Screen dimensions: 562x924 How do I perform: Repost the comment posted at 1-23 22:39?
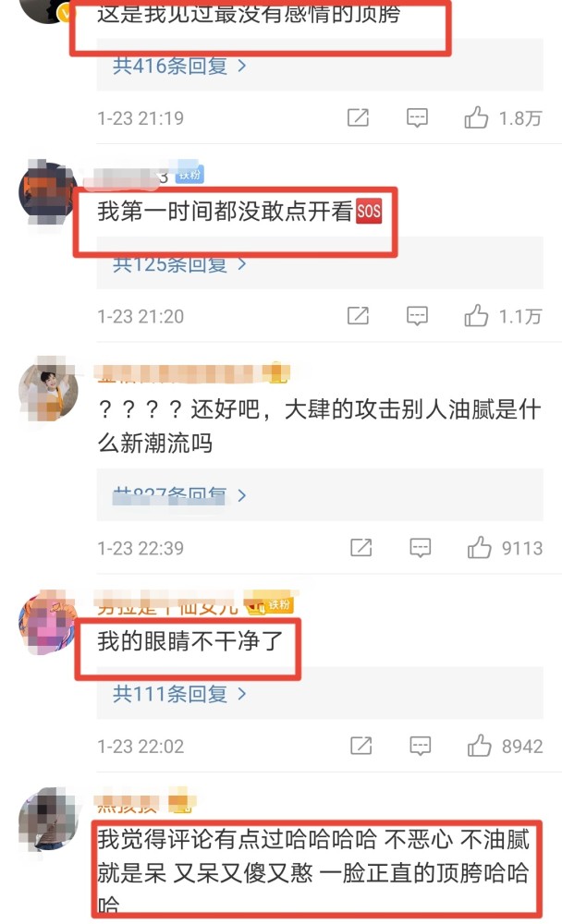click(x=360, y=547)
